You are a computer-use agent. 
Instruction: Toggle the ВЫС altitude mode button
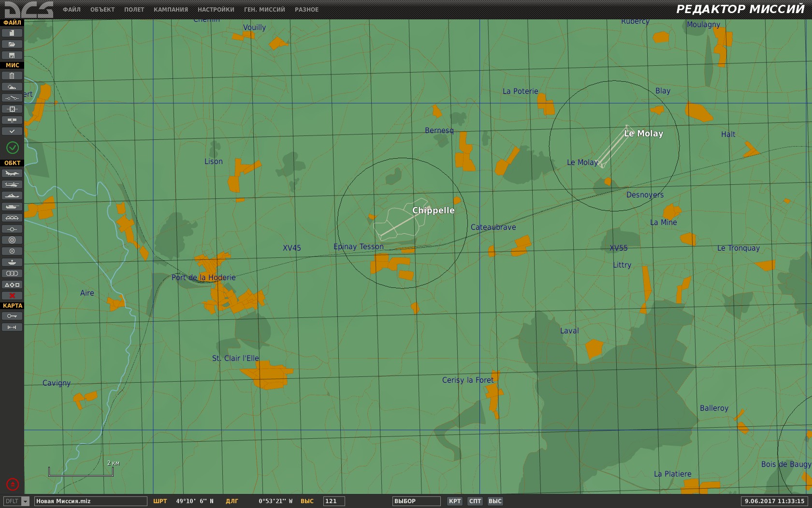(495, 501)
